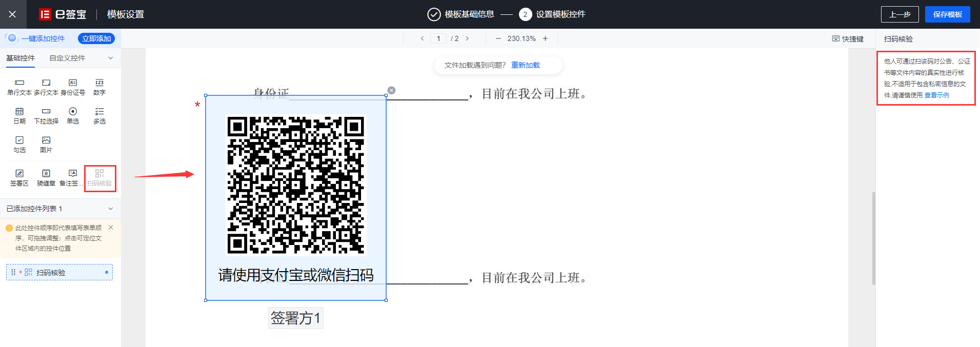
Task: Click the page number input field
Action: tap(438, 38)
